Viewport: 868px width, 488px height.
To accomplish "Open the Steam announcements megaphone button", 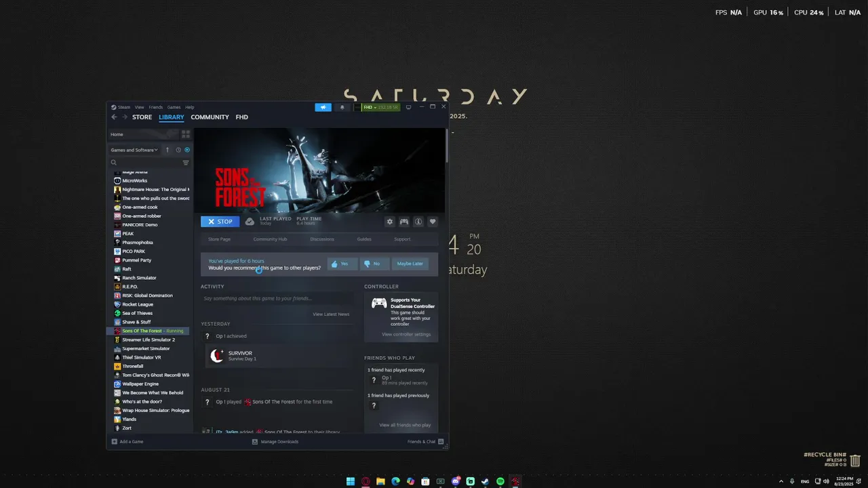I will 323,107.
